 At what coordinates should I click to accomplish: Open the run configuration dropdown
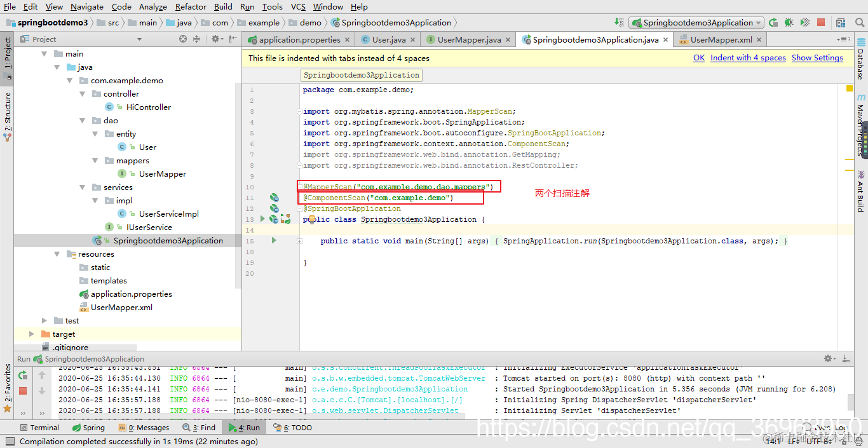(x=696, y=22)
